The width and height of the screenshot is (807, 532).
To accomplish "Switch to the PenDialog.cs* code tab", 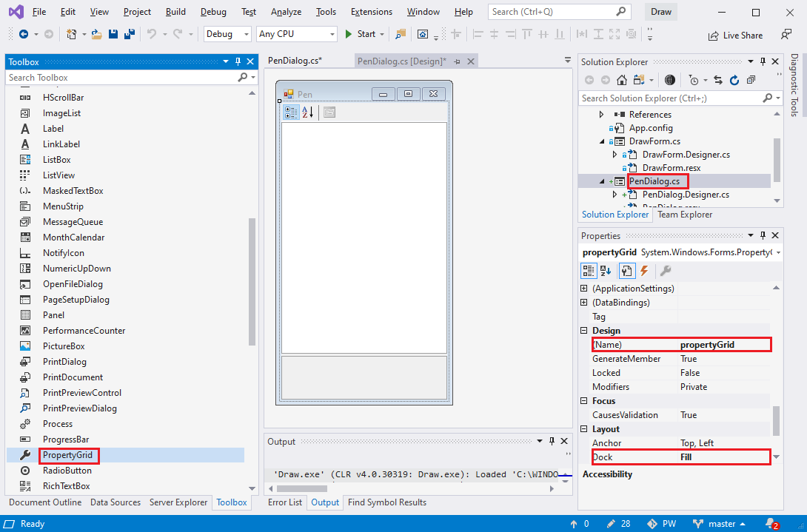I will click(295, 61).
